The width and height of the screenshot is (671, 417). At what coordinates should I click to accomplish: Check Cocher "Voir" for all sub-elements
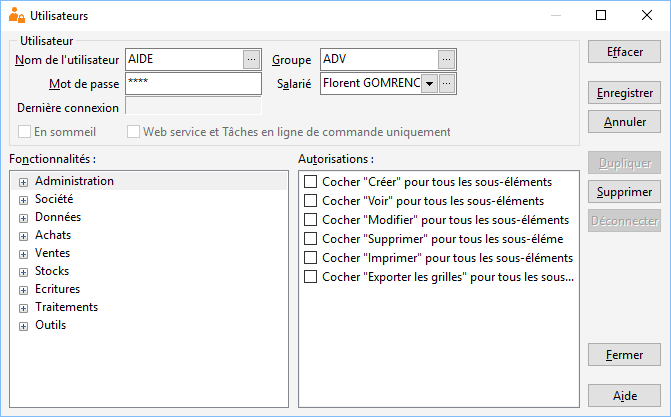[310, 200]
